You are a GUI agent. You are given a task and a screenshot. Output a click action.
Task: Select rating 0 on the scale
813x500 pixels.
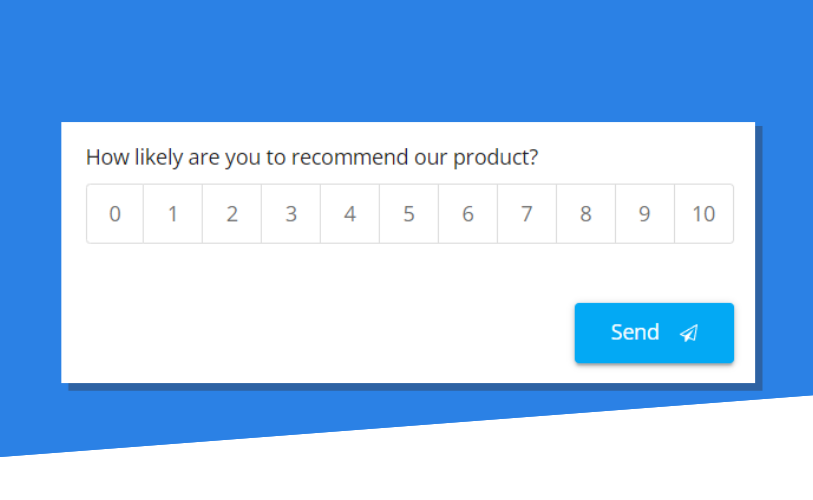[x=115, y=214]
